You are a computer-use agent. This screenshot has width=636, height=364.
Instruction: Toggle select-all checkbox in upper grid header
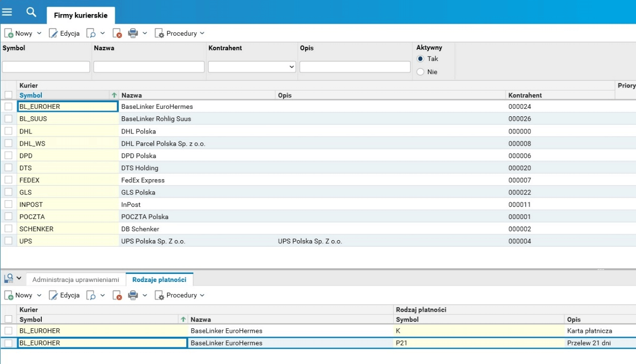tap(8, 95)
